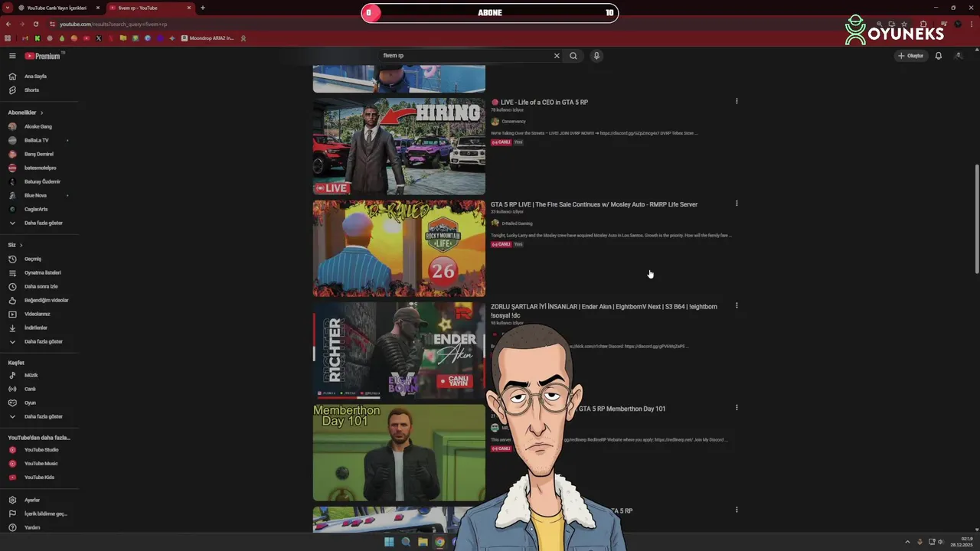The image size is (980, 551).
Task: Browse Canlı live category
Action: [30, 389]
